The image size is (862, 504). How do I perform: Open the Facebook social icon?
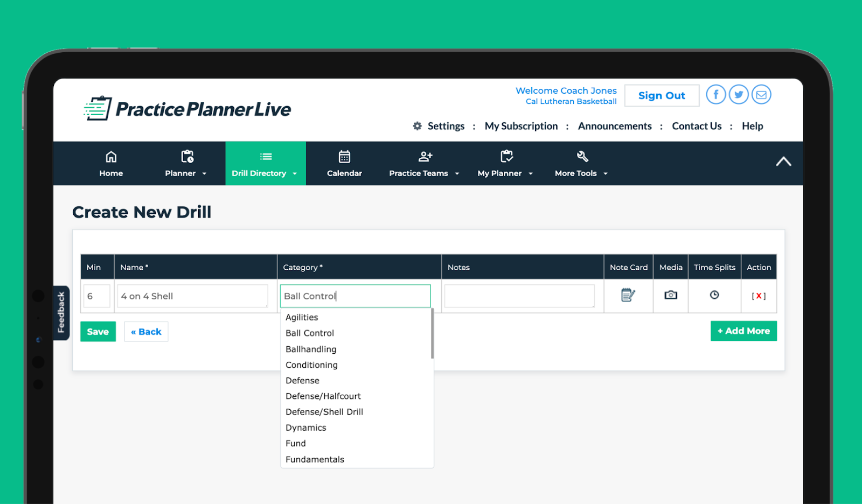[x=716, y=95]
